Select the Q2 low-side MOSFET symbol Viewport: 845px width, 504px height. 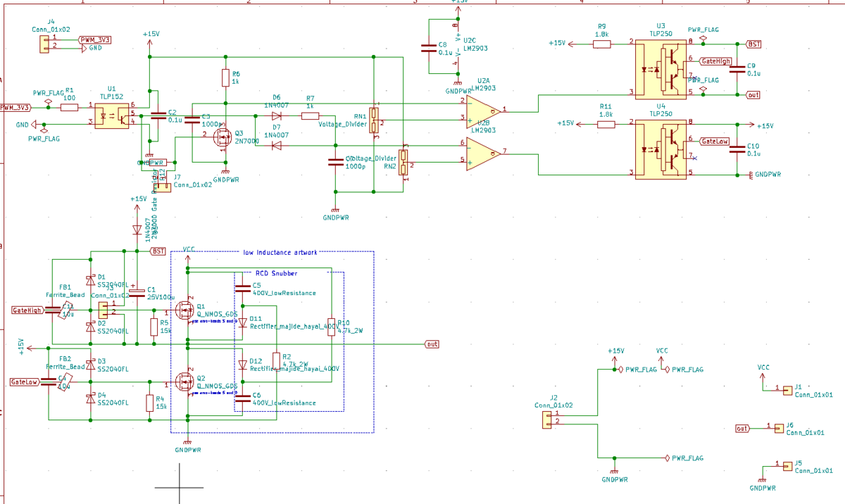(185, 382)
